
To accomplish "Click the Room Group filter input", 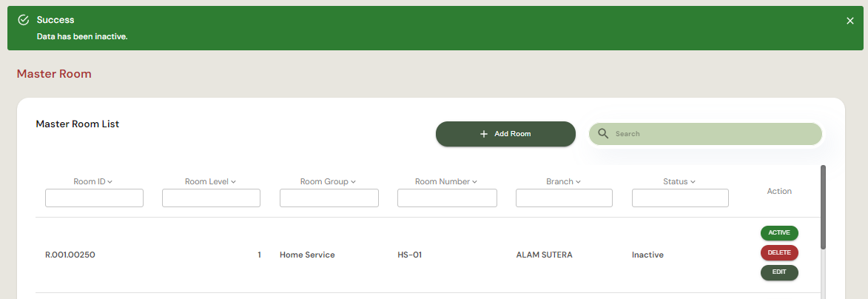I will click(329, 198).
